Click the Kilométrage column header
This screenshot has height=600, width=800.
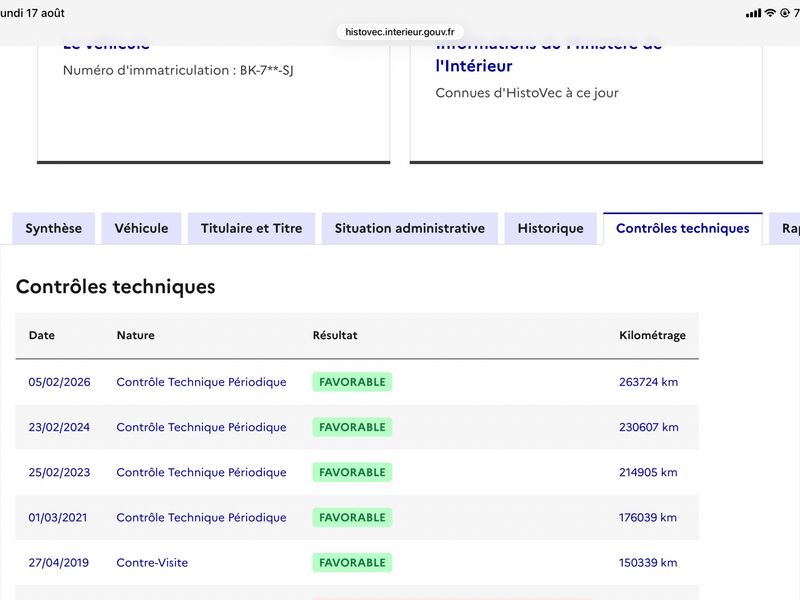(x=653, y=335)
